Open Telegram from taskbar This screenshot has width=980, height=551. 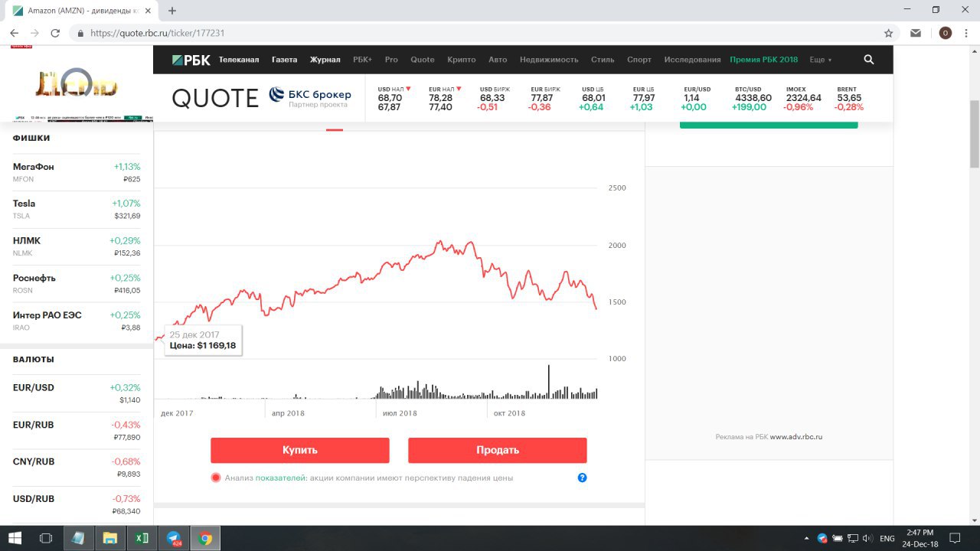pos(174,538)
